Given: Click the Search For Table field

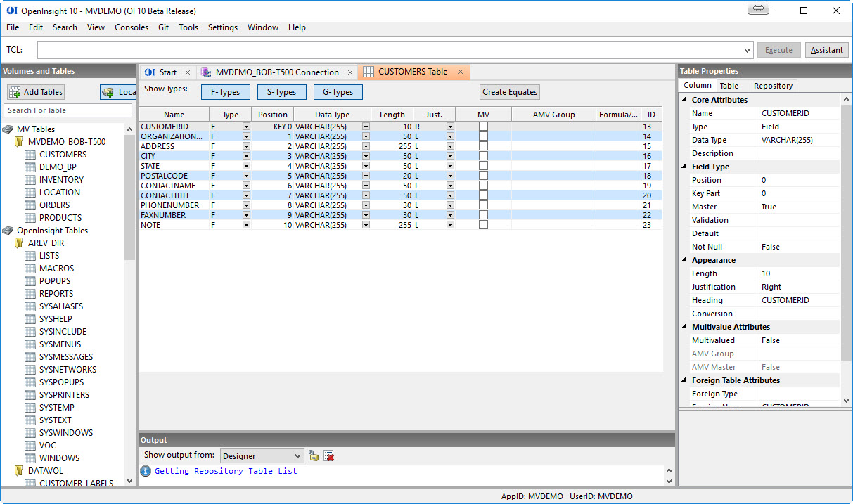Looking at the screenshot, I should click(x=68, y=110).
